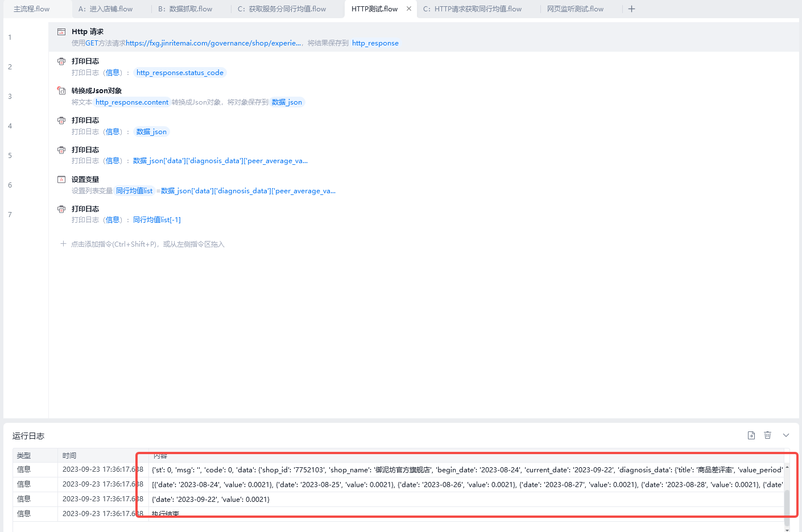
Task: Collapse the 运行日志 panel chevron
Action: click(x=786, y=435)
